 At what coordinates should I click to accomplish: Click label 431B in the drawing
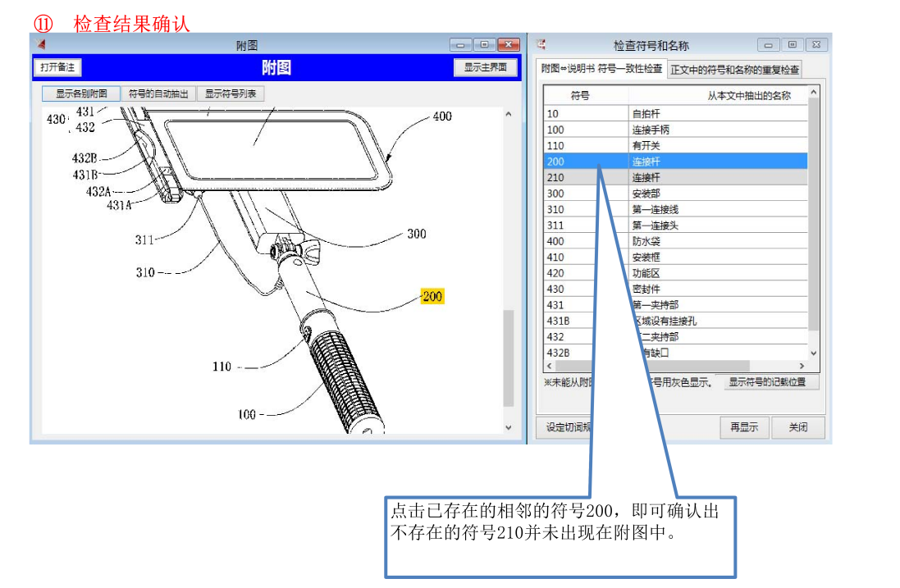point(85,175)
